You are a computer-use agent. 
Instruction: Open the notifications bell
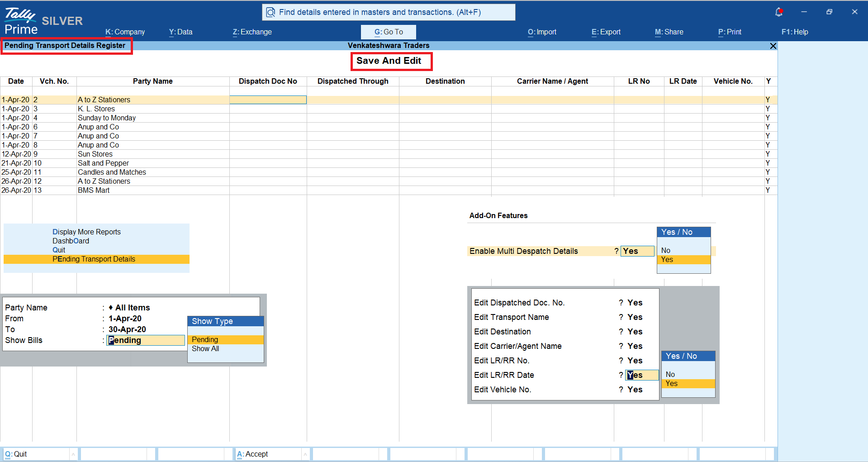[778, 12]
